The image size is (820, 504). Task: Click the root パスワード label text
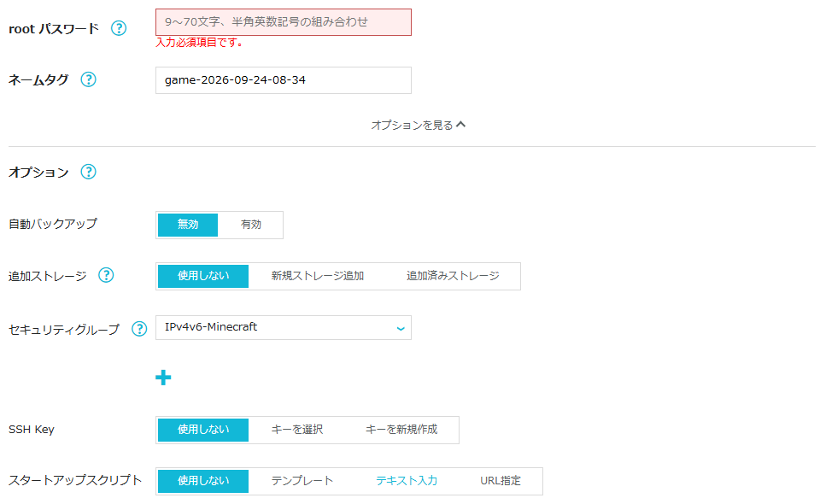point(54,29)
